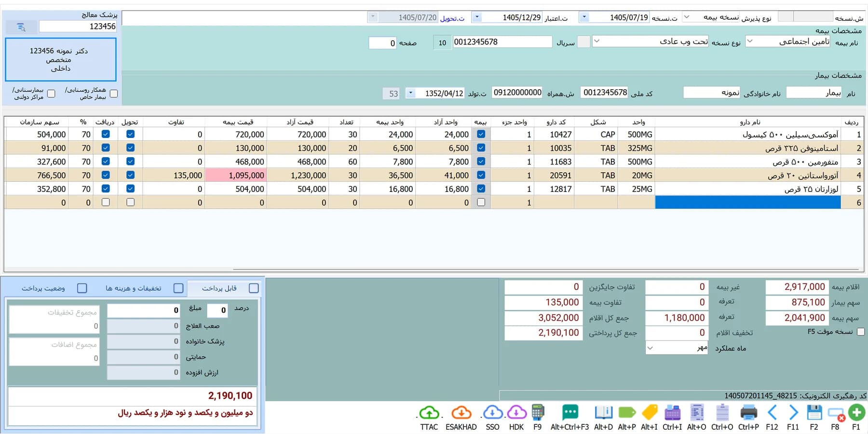Viewport: 868px width, 434px height.
Task: Click the F8 delete row icon
Action: click(836, 414)
